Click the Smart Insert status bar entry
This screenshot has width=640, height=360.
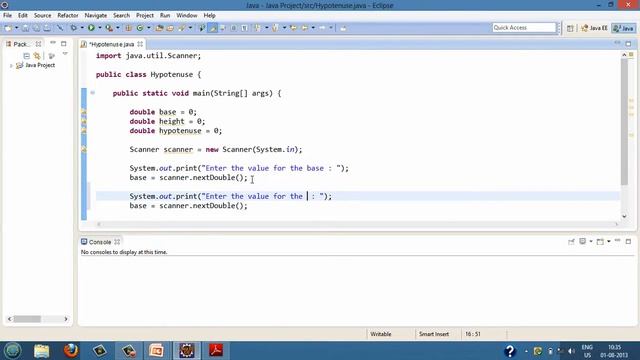[433, 334]
